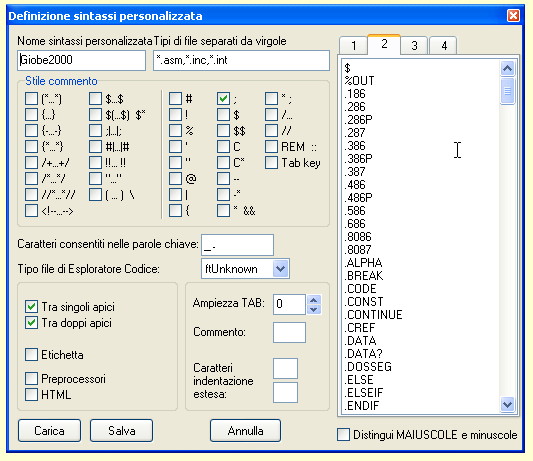Click the Salva button
Screen dimensions: 533x461
coord(121,431)
